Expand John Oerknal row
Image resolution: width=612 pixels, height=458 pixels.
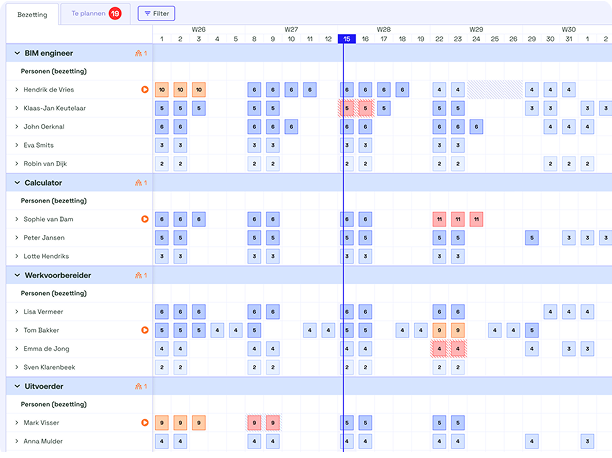[16, 127]
